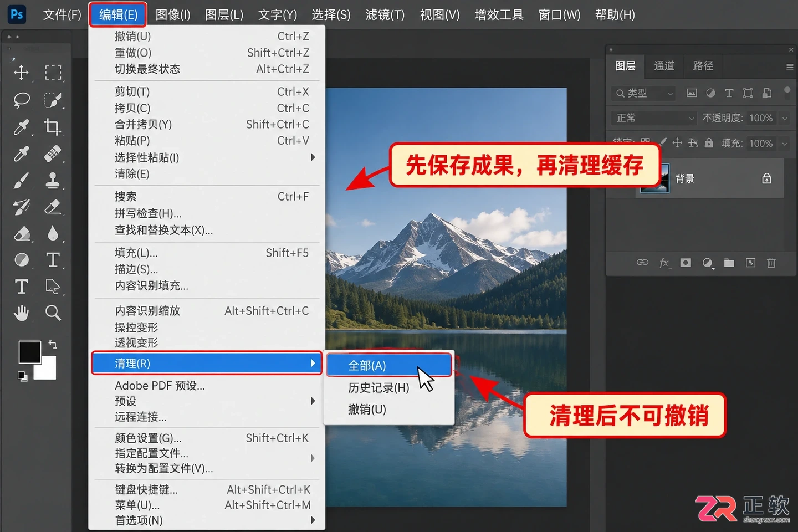Add a layer style with fx icon
This screenshot has height=532, width=798.
pos(664,263)
